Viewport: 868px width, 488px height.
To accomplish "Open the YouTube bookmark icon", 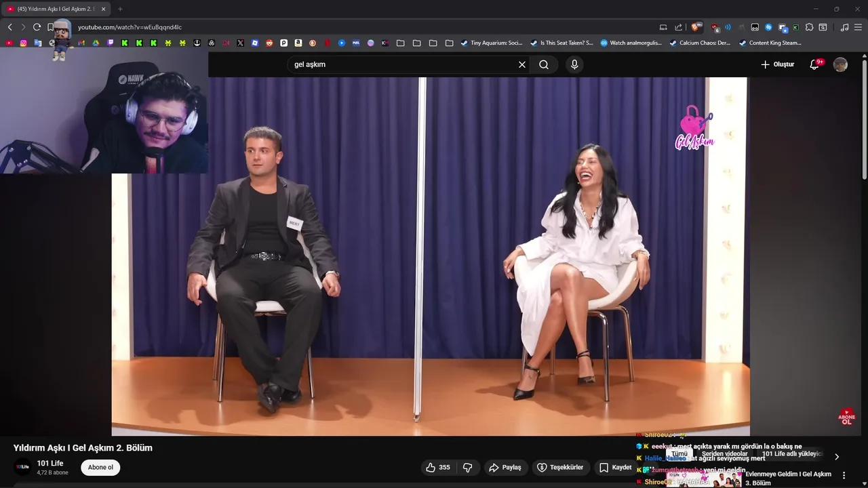I will [9, 43].
